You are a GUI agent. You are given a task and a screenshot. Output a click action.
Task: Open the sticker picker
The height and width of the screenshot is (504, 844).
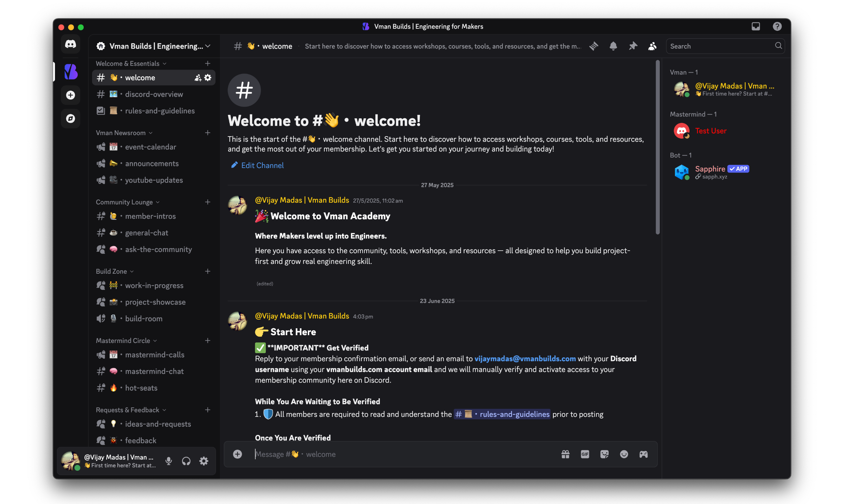coord(604,454)
